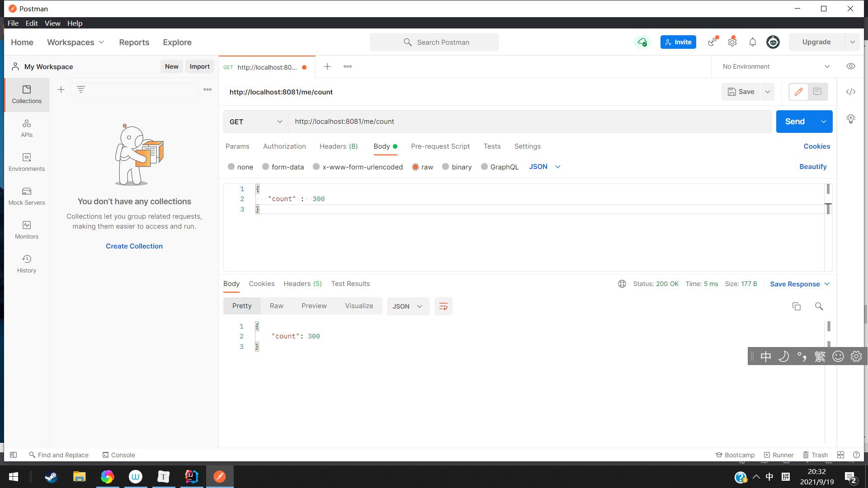
Task: Click the Send button
Action: [x=794, y=122]
